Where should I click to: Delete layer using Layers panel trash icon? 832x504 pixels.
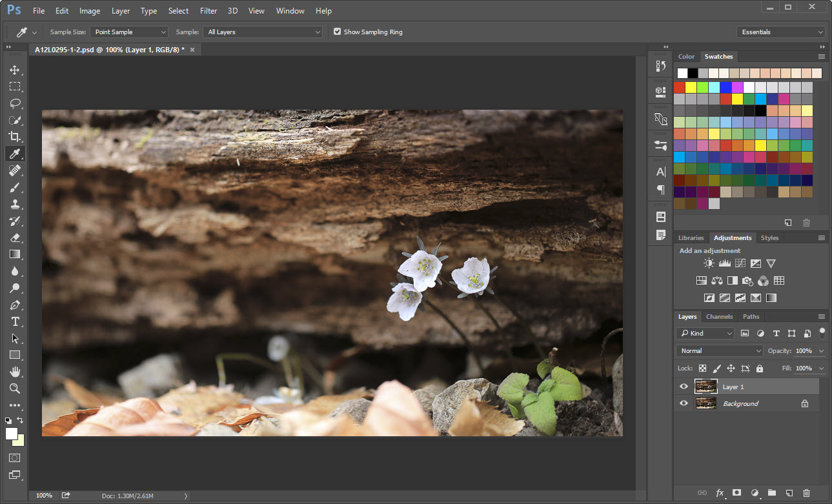point(806,493)
